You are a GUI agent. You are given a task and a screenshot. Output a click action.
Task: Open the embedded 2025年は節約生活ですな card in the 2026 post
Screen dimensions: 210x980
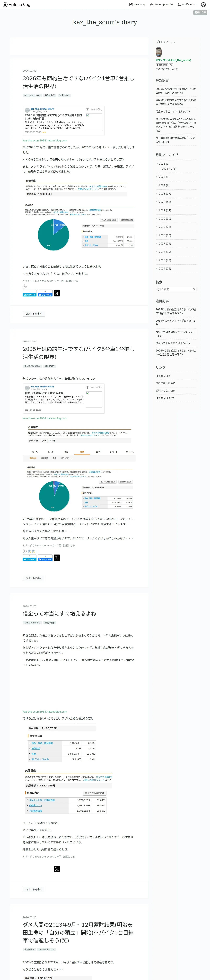63,121
